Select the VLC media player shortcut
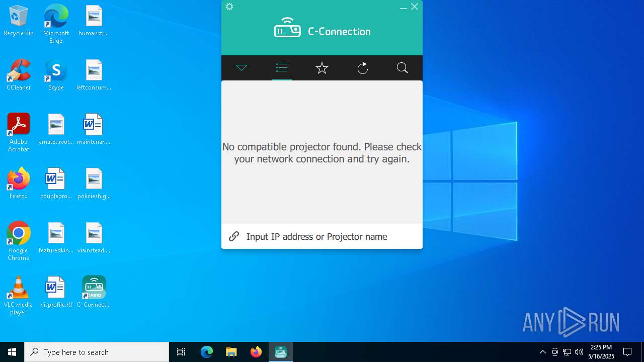644x362 pixels. click(x=19, y=296)
